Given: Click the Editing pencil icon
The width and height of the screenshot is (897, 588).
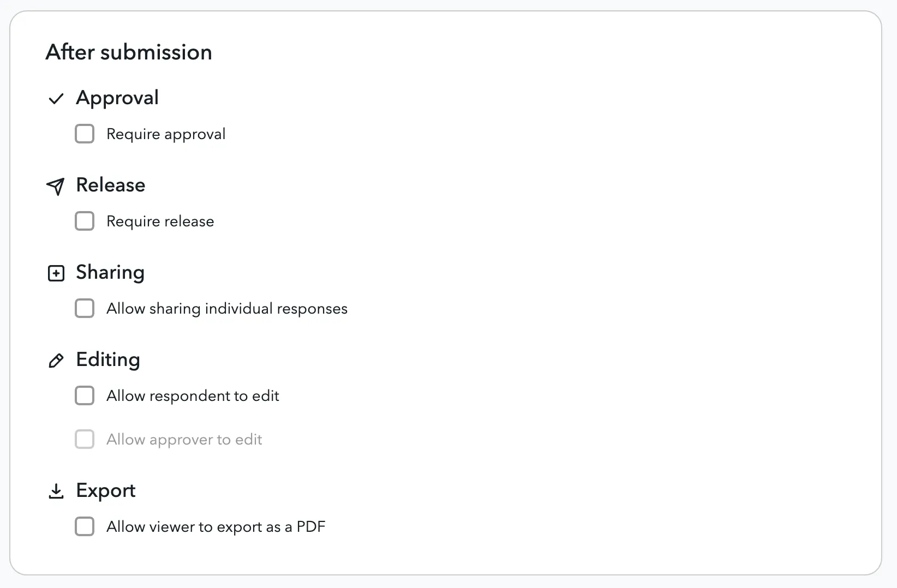Looking at the screenshot, I should point(56,361).
